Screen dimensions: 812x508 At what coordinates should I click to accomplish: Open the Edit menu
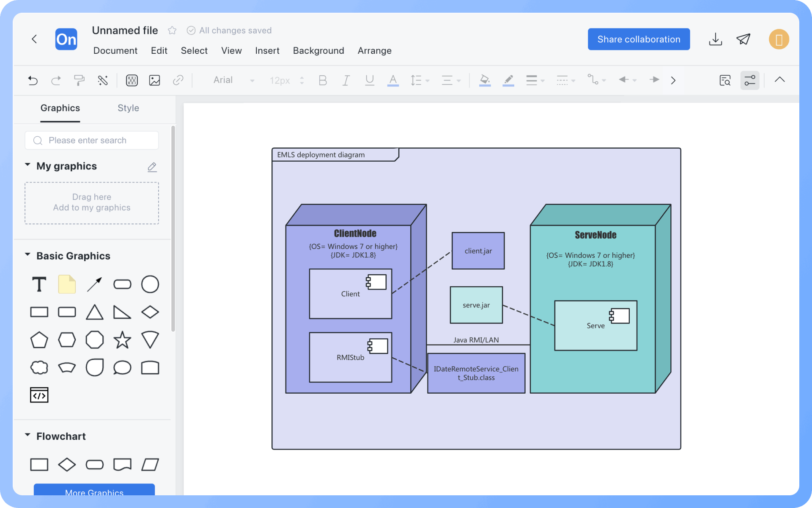[159, 51]
